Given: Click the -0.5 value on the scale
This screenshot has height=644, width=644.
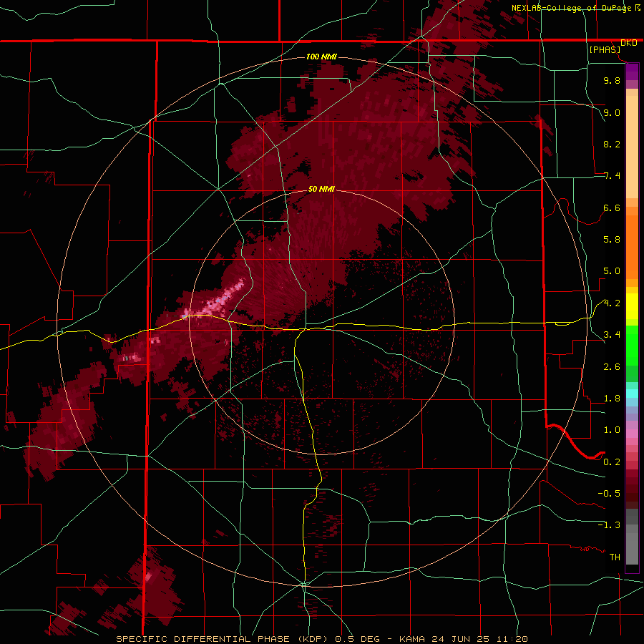Looking at the screenshot, I should coord(609,494).
